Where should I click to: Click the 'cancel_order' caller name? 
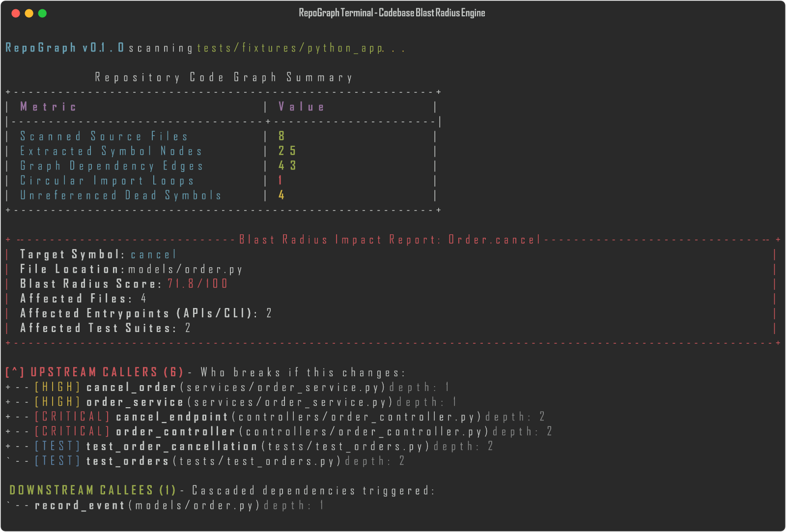point(131,387)
